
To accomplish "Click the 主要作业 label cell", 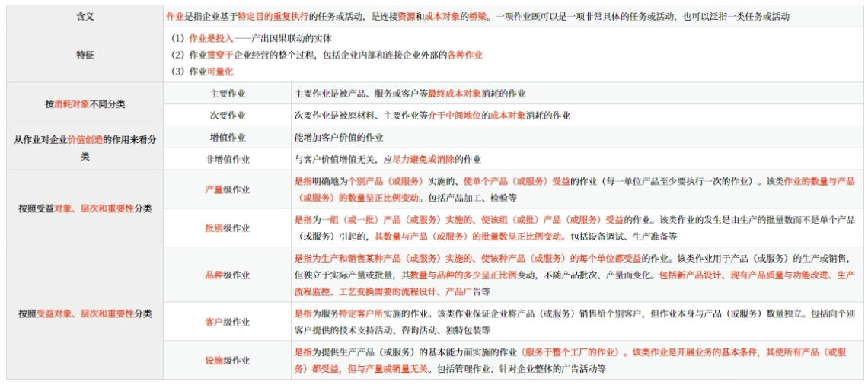I will 227,94.
